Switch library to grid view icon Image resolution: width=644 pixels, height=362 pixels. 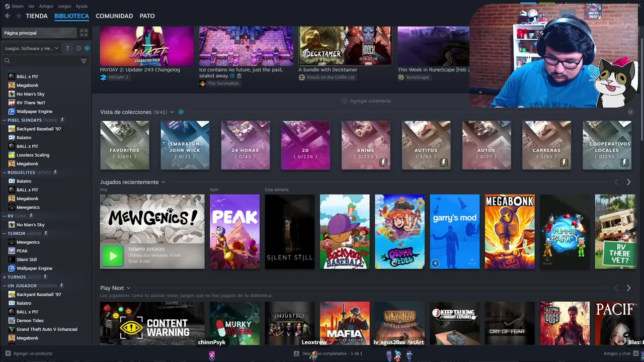[84, 33]
